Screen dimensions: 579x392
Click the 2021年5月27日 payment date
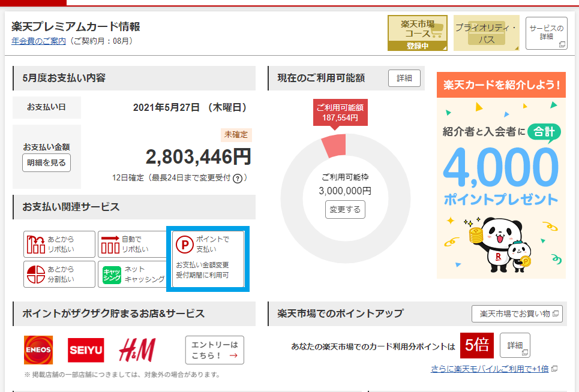click(x=166, y=107)
